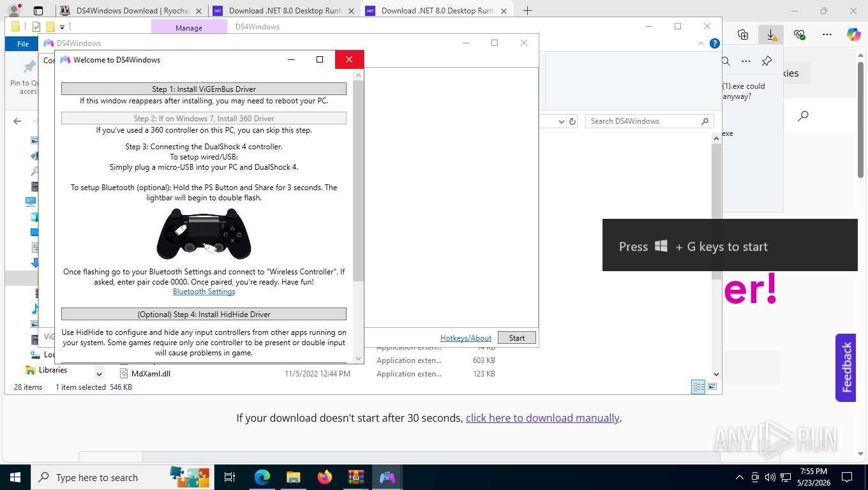The height and width of the screenshot is (490, 868).
Task: Open Edge Settings and more ellipsis
Action: [827, 34]
